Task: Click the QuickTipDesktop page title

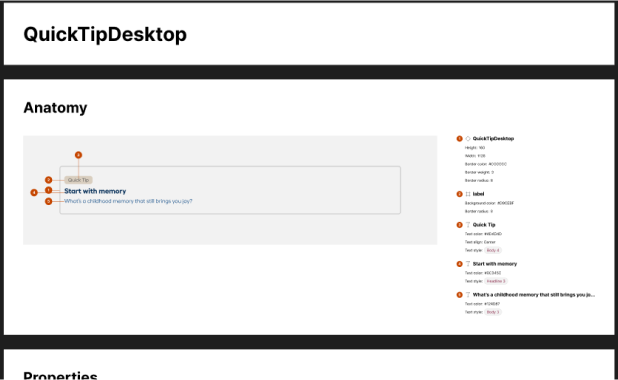Action: [105, 34]
